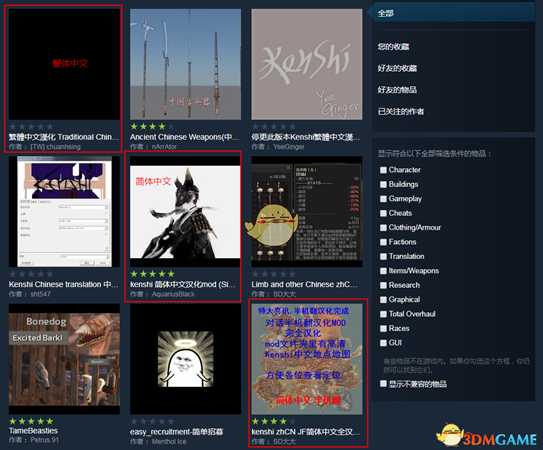
Task: Click the Limb and other Chinese mod thumbnail
Action: click(307, 212)
